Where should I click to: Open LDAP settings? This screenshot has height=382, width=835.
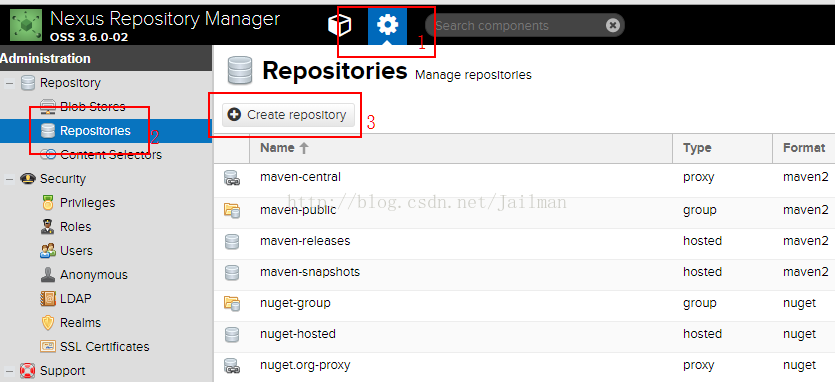click(76, 299)
